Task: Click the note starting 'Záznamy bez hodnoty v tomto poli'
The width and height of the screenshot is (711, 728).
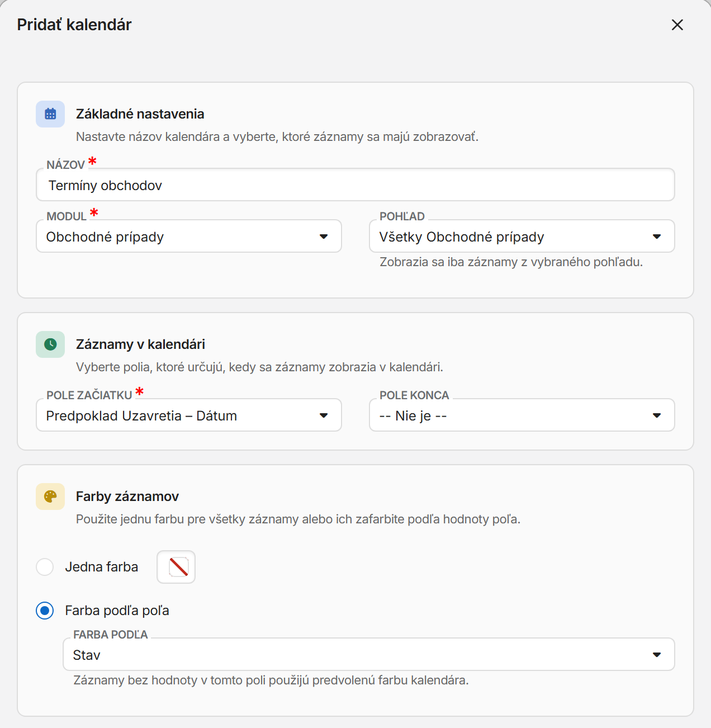Action: [x=271, y=680]
